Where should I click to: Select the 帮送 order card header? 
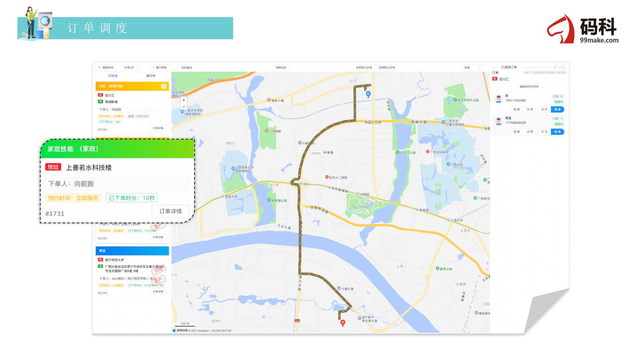tap(132, 251)
